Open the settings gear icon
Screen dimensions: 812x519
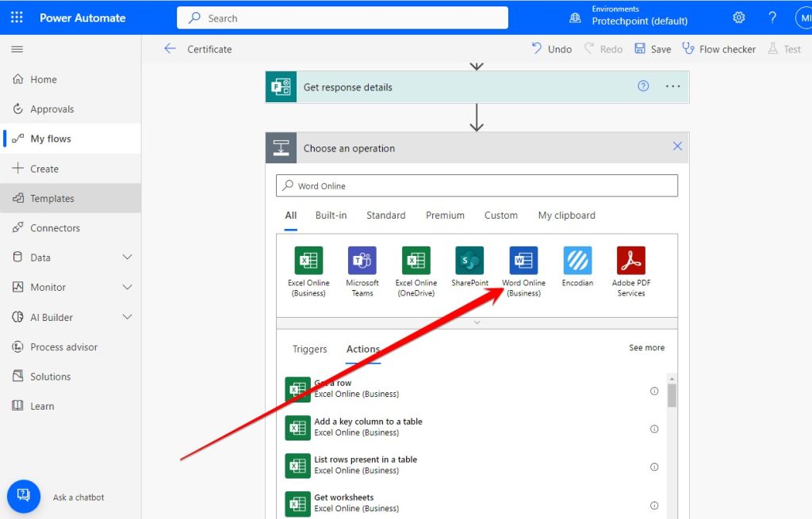click(x=738, y=17)
